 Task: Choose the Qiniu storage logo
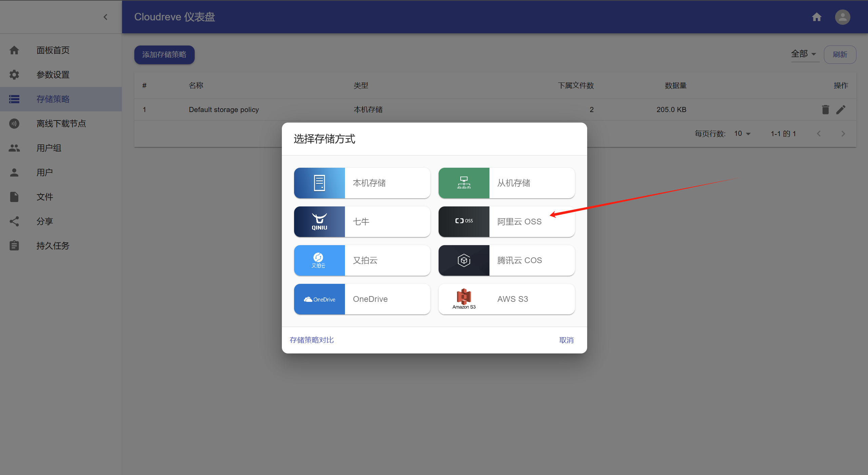pos(319,222)
